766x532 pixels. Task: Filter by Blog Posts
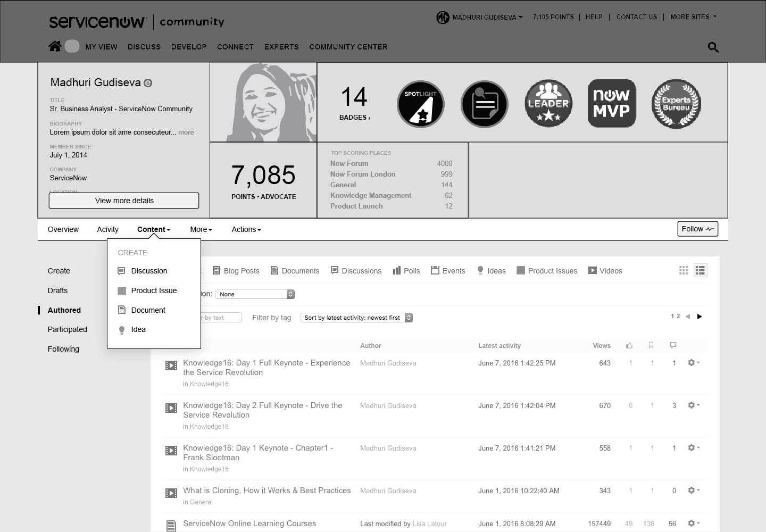tap(236, 271)
